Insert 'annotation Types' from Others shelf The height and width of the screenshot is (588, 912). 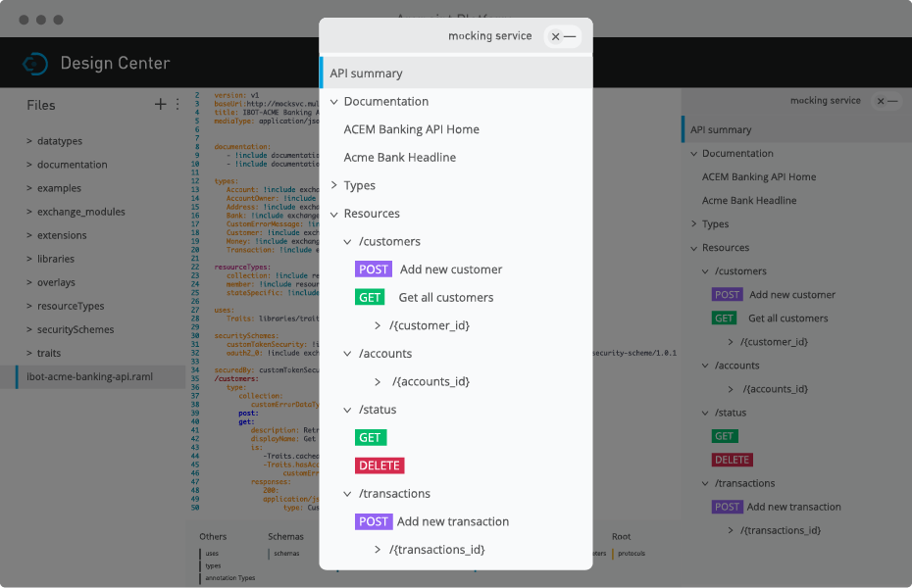[x=229, y=578]
